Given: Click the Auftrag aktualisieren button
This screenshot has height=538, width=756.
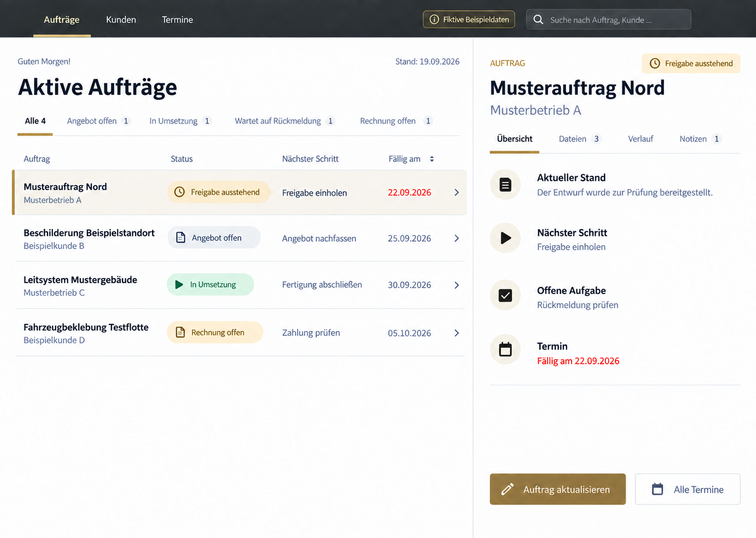Looking at the screenshot, I should tap(558, 489).
